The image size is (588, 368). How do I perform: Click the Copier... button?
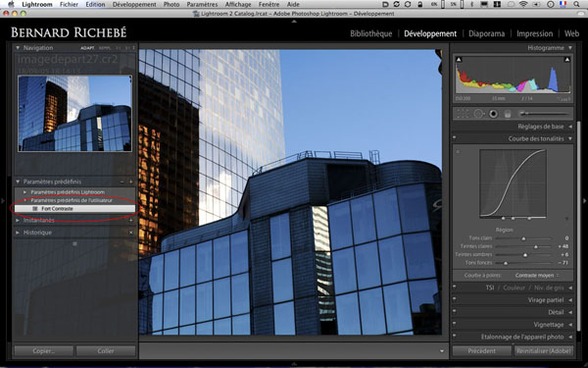(44, 351)
